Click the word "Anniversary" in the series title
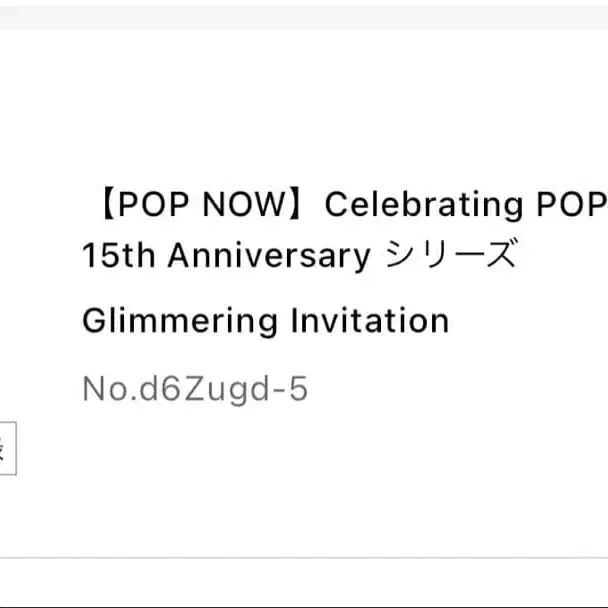Screen dimensions: 608x608 (269, 257)
